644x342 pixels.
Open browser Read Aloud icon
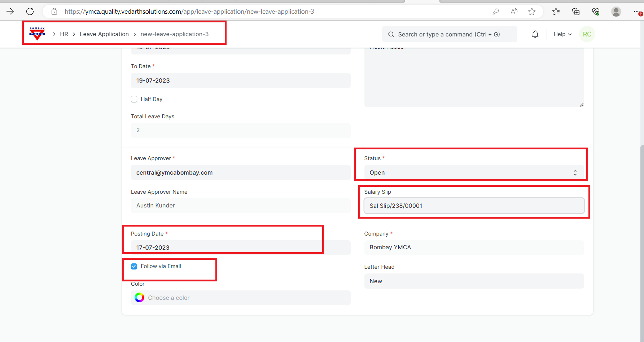[514, 12]
